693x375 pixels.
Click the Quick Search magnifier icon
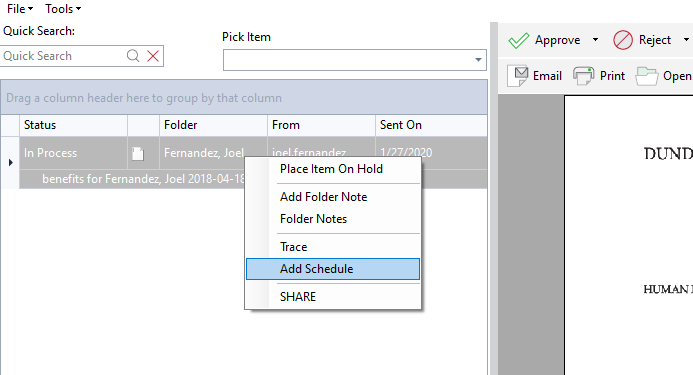[133, 56]
